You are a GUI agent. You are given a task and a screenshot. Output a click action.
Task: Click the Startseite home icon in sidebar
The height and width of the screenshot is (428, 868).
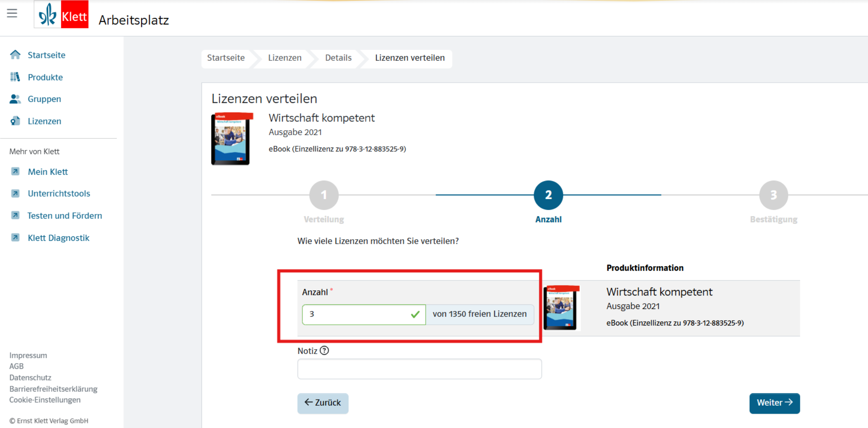15,55
